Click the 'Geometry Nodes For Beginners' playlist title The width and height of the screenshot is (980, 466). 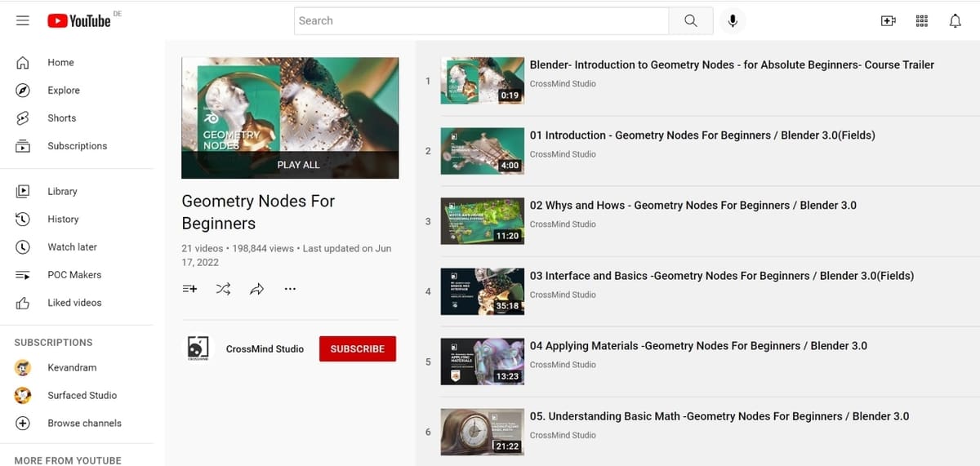258,212
